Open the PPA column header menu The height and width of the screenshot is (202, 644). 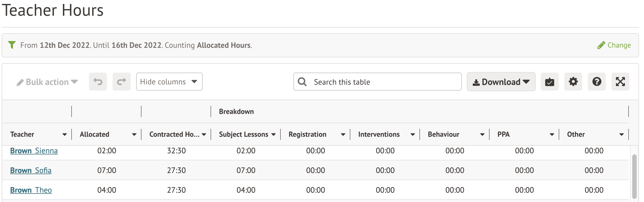[x=552, y=134]
